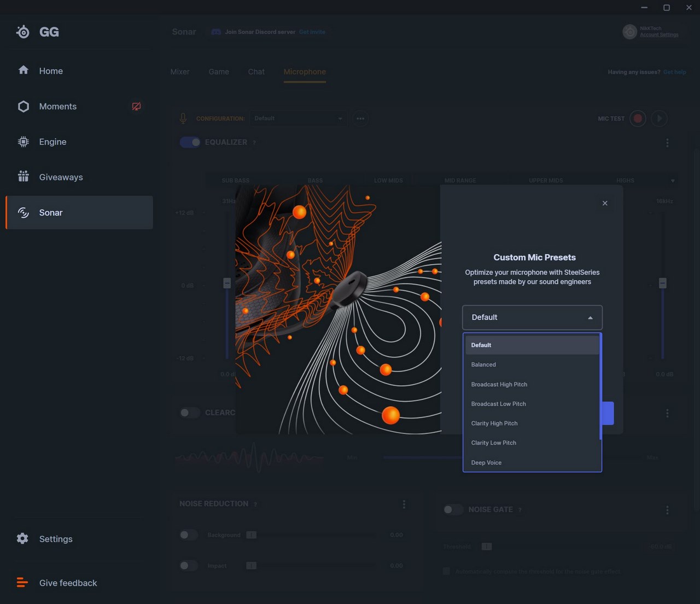Open the Engine section
Image resolution: width=700 pixels, height=604 pixels.
pos(79,142)
